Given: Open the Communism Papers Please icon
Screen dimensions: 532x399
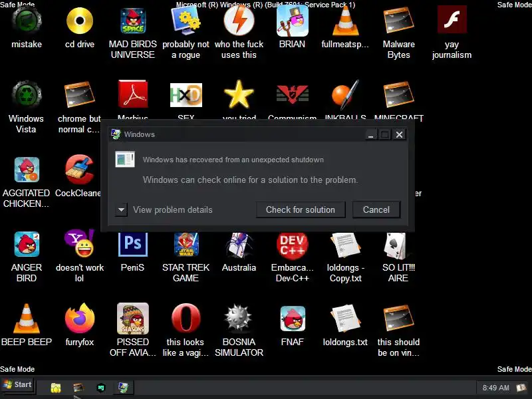Looking at the screenshot, I should pos(293,94).
